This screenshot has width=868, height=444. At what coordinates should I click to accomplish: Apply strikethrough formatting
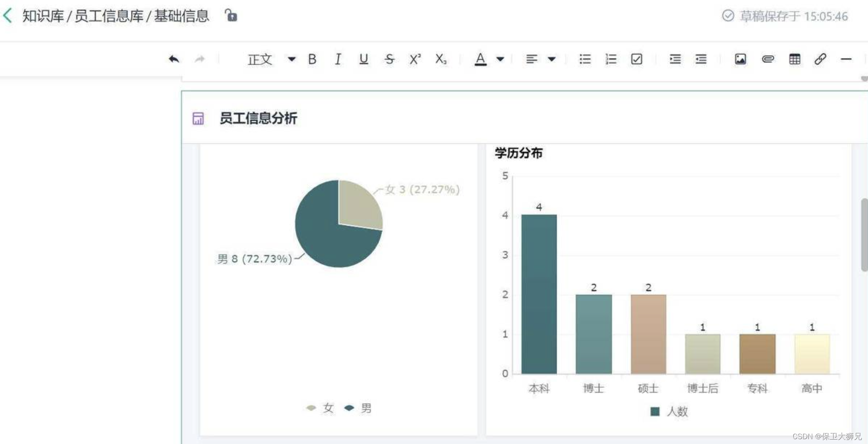(x=389, y=59)
